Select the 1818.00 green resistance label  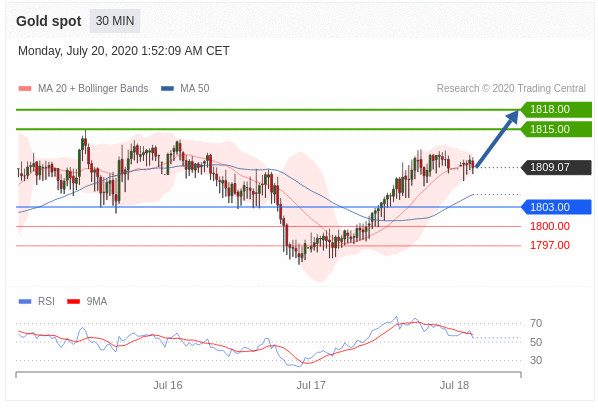pos(556,109)
